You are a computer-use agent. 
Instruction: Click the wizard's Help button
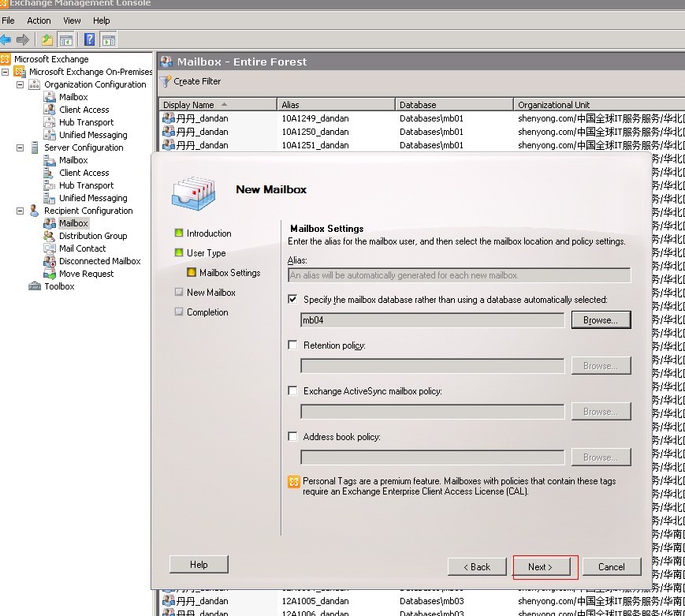(199, 565)
